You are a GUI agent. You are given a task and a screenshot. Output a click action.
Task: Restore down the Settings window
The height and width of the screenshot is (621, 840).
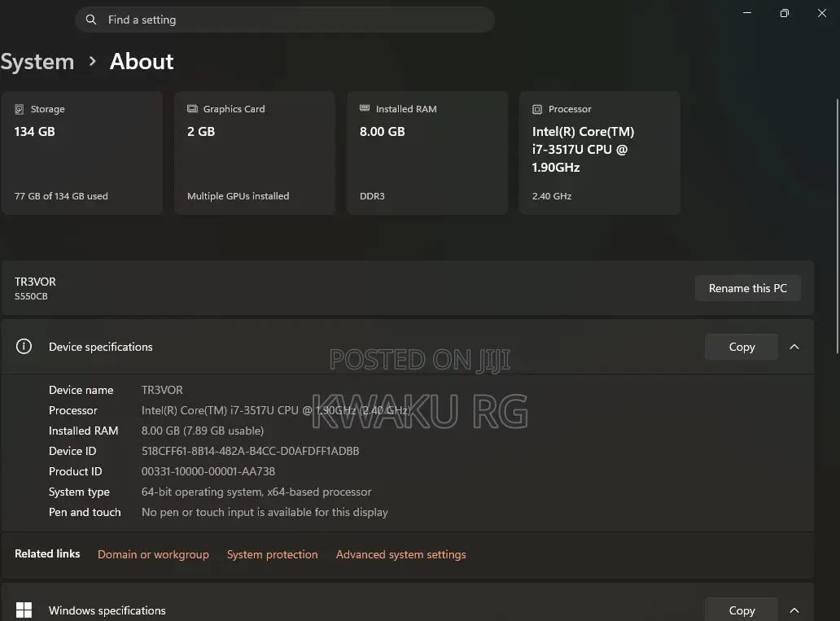pos(785,13)
